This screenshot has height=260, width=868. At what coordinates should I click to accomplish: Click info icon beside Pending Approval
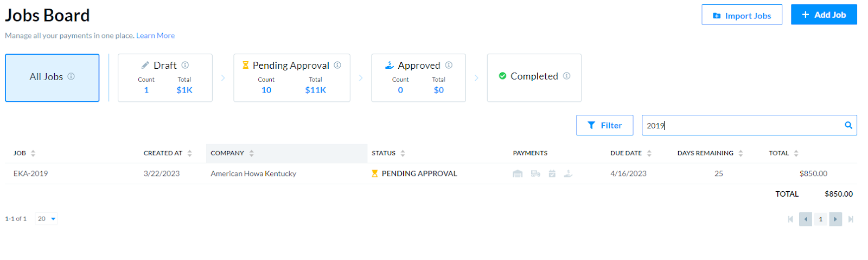[337, 65]
